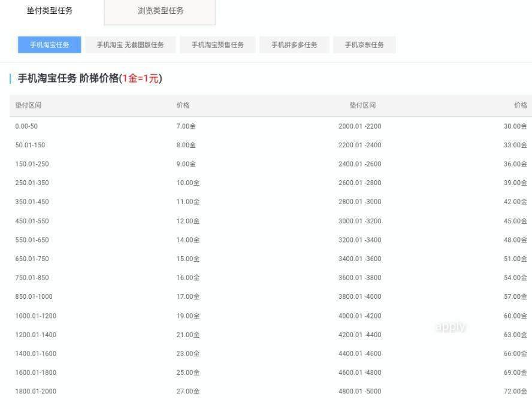Select the 手机淘宝任务 tab
The width and height of the screenshot is (532, 409).
tap(49, 44)
